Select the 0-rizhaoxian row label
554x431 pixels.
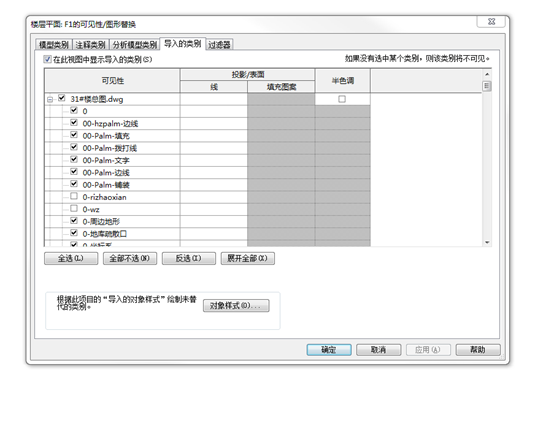click(x=104, y=197)
